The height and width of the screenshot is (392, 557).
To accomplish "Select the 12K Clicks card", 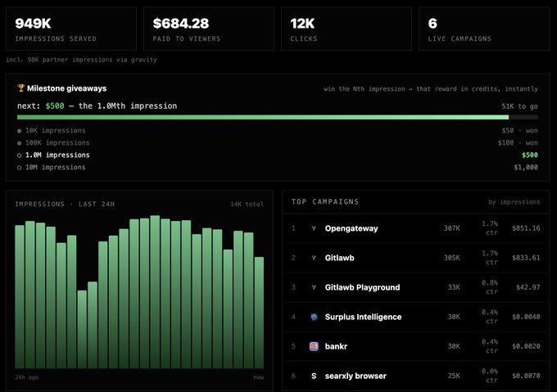I will [346, 29].
